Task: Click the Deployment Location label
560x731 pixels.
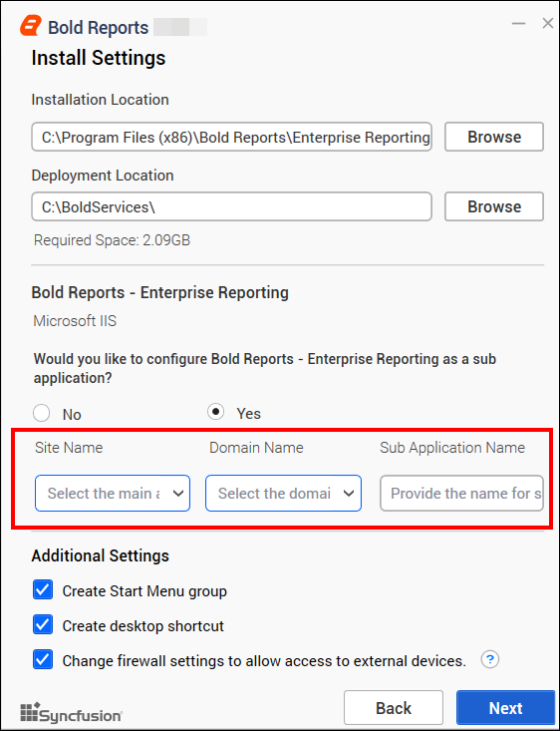Action: click(103, 176)
